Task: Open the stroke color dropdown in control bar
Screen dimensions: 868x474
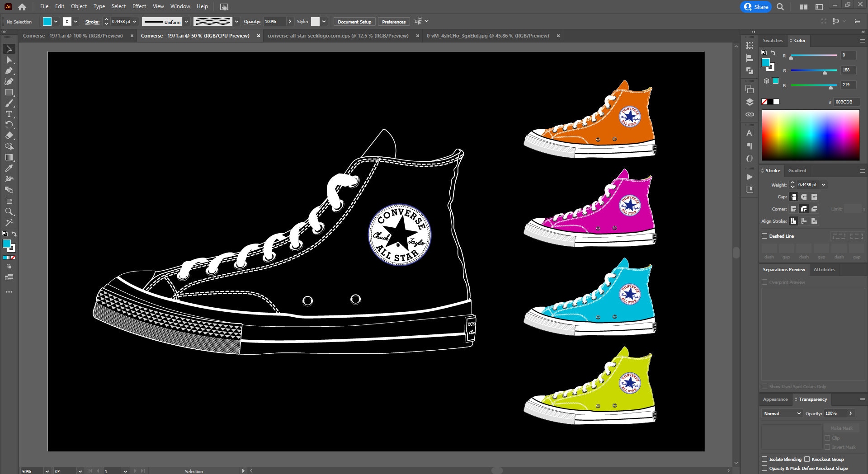Action: coord(76,22)
